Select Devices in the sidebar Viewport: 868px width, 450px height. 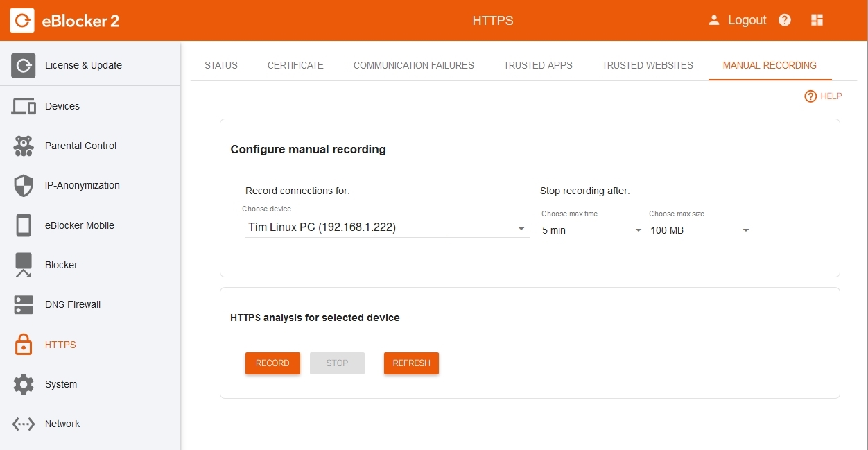(62, 106)
